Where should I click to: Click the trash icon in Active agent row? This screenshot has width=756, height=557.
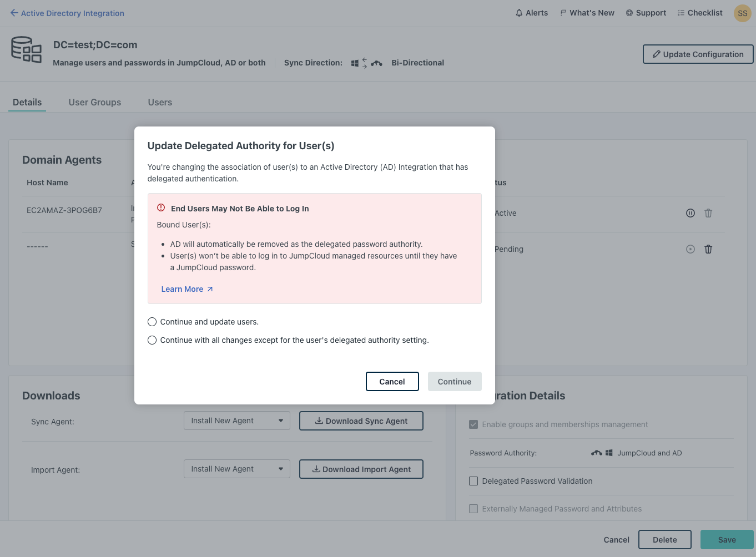point(708,213)
